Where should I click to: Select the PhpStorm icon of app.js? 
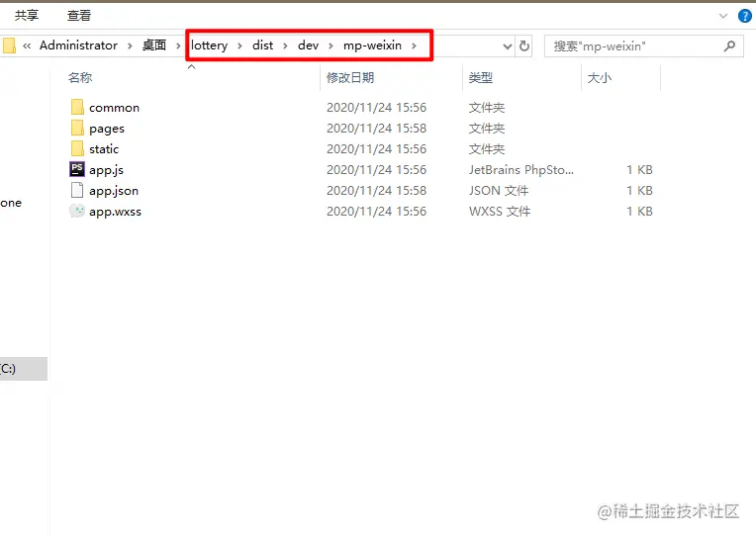coord(77,169)
